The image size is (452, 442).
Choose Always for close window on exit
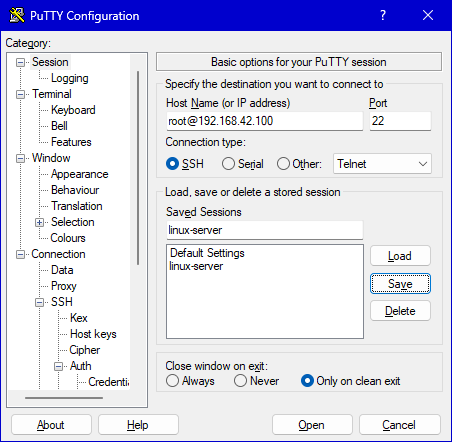coord(172,381)
